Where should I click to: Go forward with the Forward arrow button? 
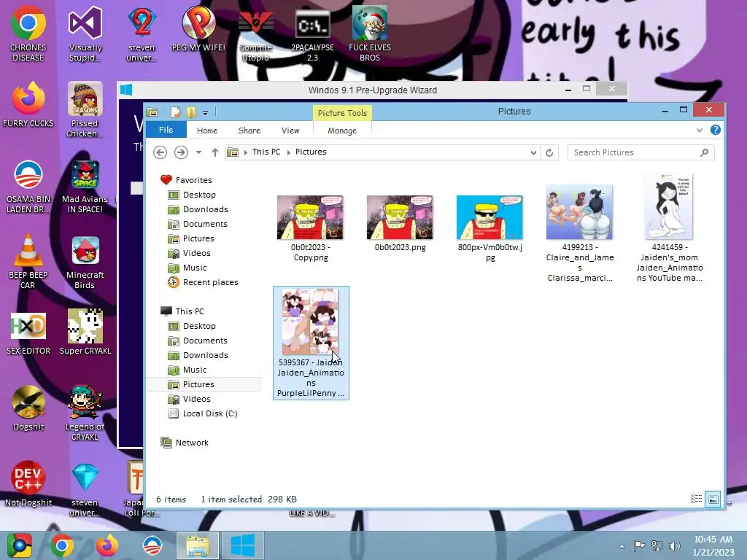[181, 152]
